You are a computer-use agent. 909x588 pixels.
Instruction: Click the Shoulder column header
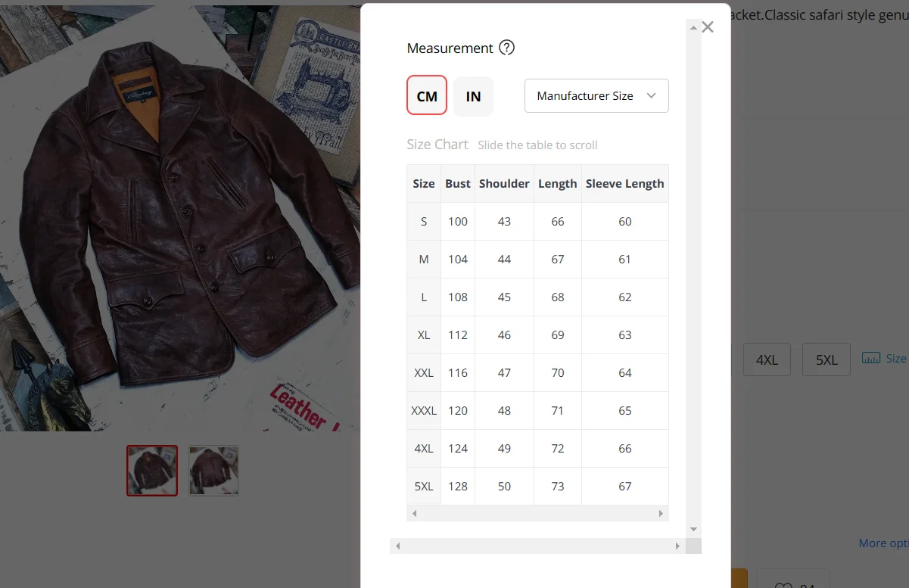point(504,184)
